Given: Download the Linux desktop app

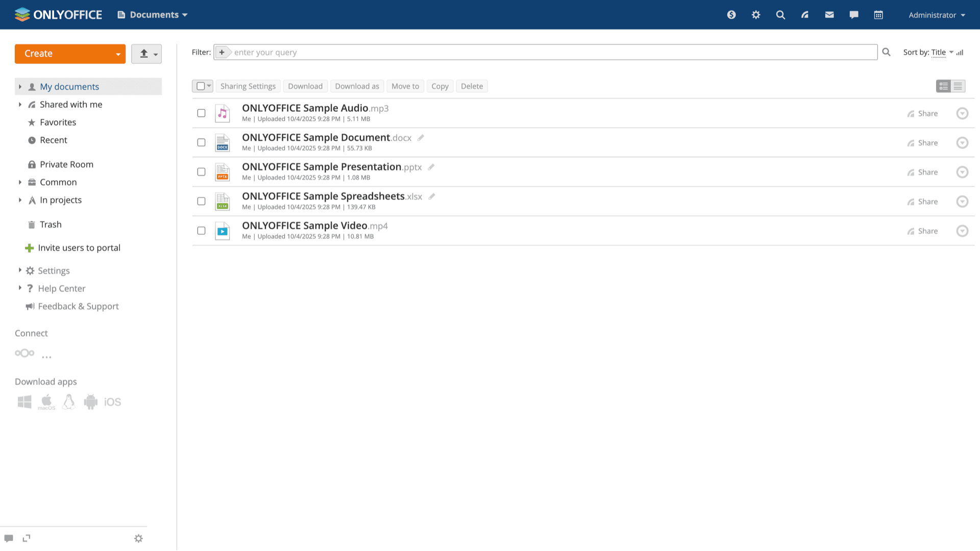Looking at the screenshot, I should pyautogui.click(x=68, y=402).
